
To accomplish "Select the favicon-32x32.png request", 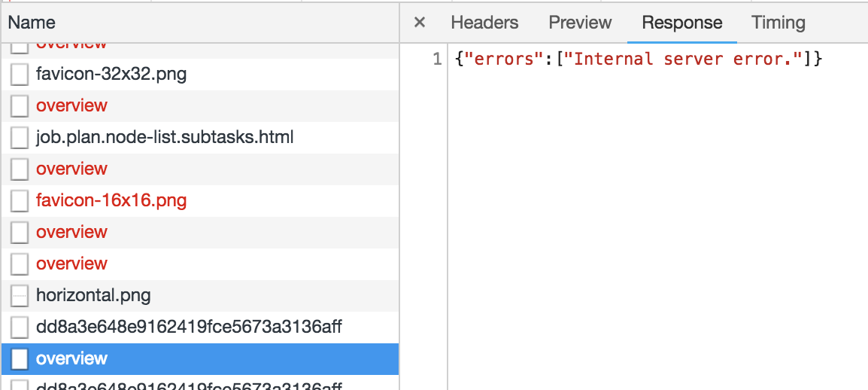I will coord(111,75).
